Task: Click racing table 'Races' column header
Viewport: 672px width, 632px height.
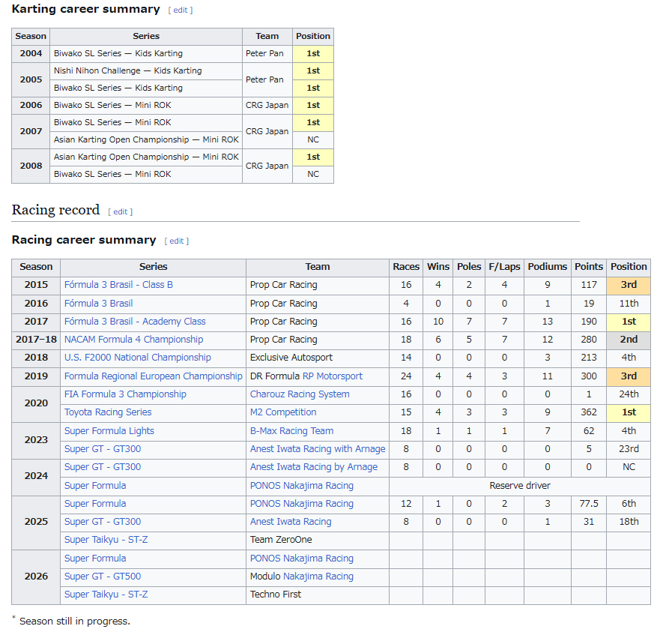Action: coord(406,267)
